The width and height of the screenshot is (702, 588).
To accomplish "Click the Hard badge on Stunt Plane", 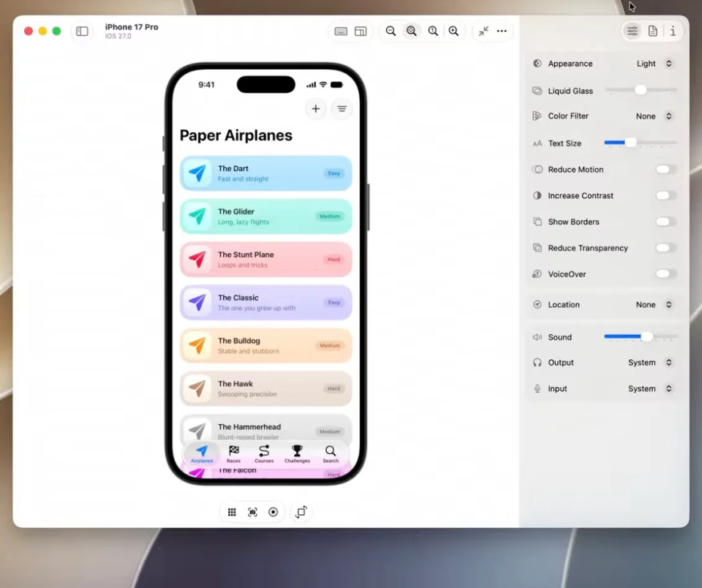I will click(x=333, y=260).
